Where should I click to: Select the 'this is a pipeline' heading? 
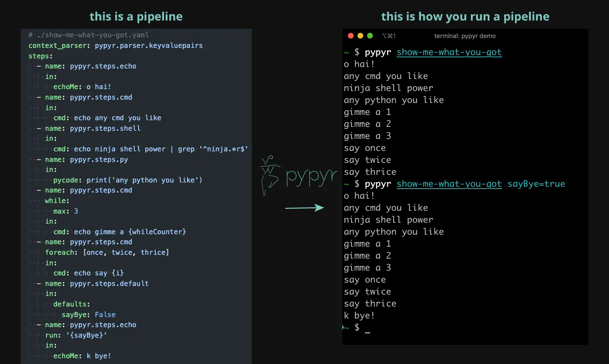tap(136, 16)
